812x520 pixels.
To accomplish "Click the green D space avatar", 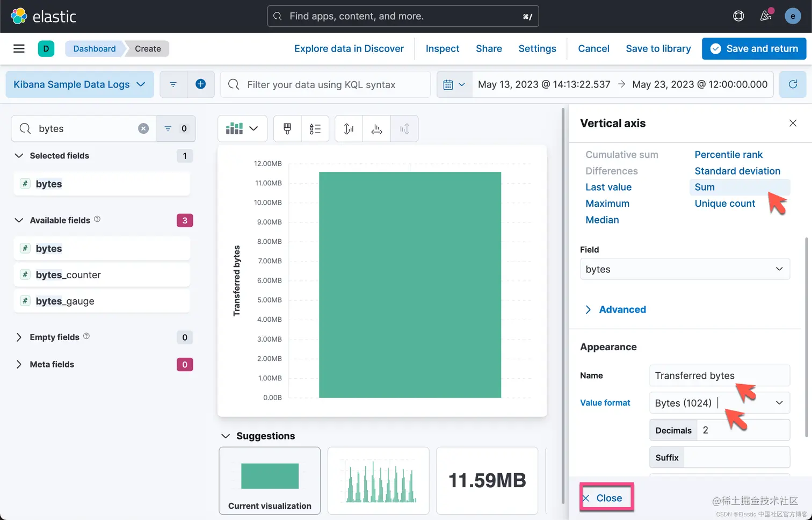I will (46, 49).
